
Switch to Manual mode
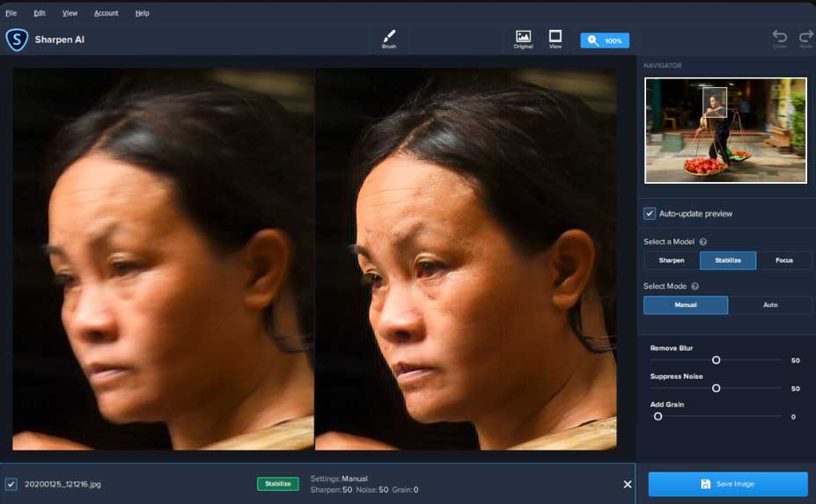click(686, 305)
